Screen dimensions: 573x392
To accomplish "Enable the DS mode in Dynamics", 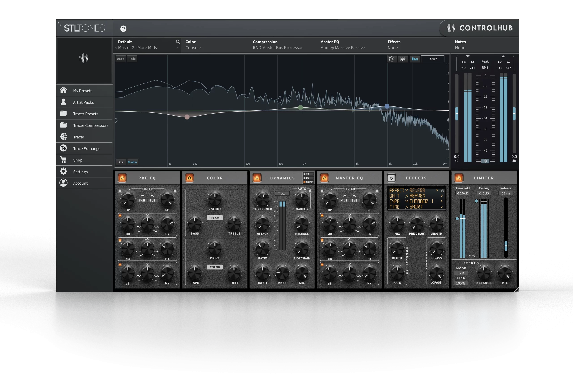I will [x=308, y=178].
